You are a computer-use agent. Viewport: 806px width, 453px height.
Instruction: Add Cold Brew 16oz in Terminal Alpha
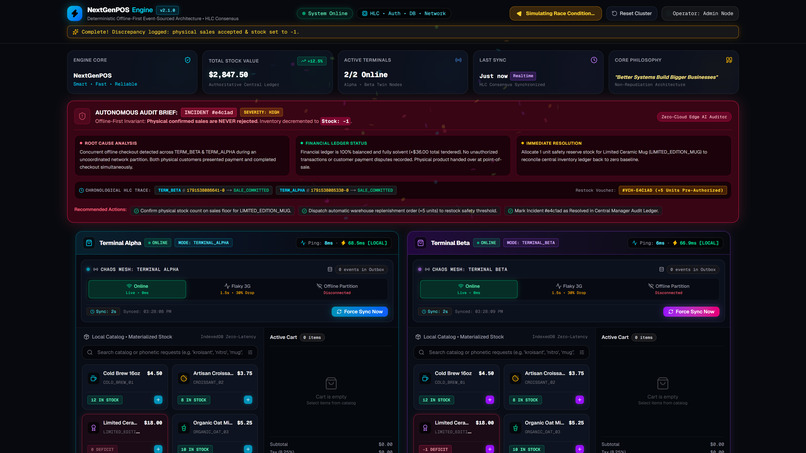coord(158,400)
